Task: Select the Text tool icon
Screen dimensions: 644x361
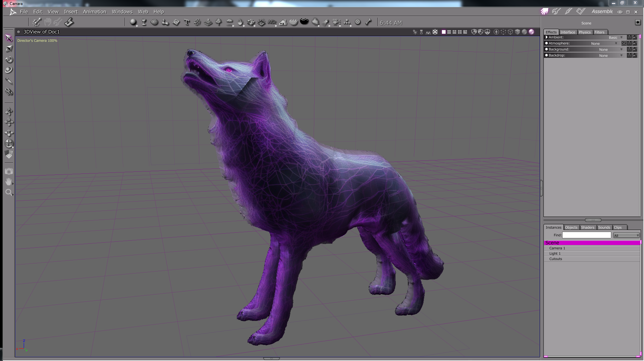Action: (187, 22)
